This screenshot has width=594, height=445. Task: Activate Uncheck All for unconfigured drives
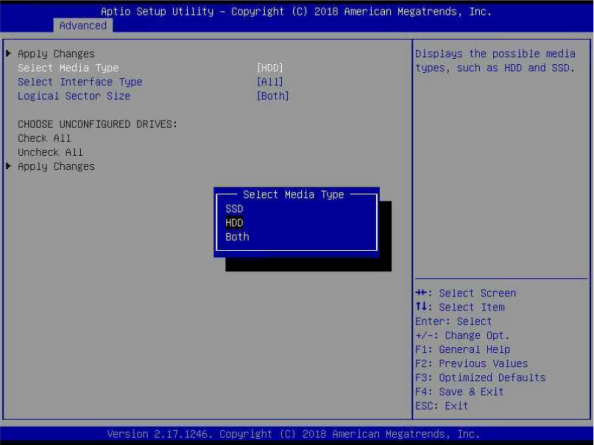click(x=50, y=152)
